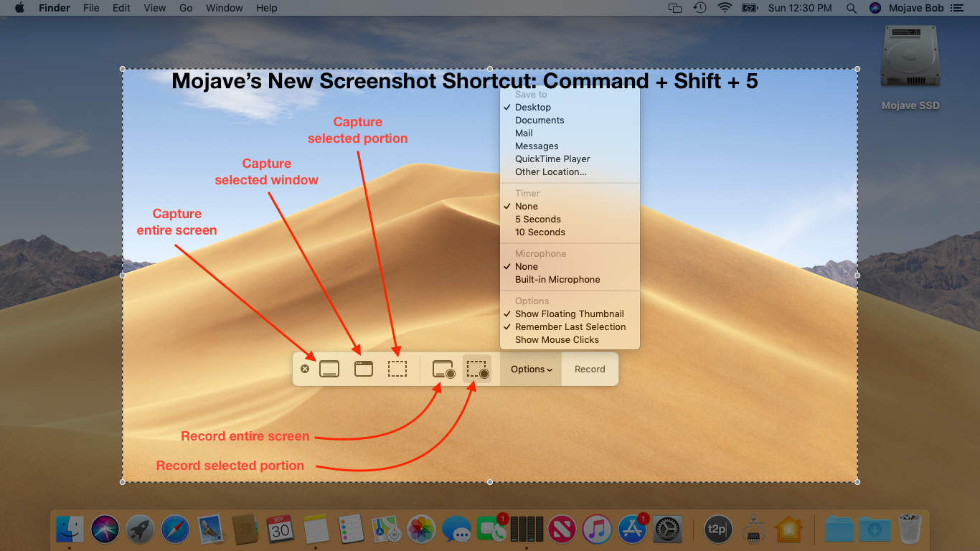
Task: Open Calendar showing 30 in Dock
Action: [281, 529]
